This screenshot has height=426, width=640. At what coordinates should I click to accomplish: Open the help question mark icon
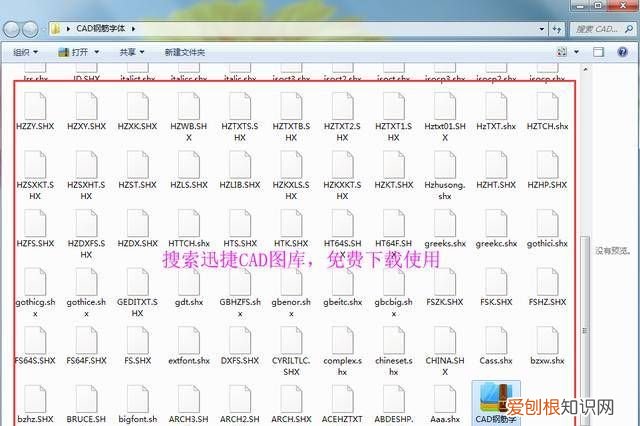622,52
